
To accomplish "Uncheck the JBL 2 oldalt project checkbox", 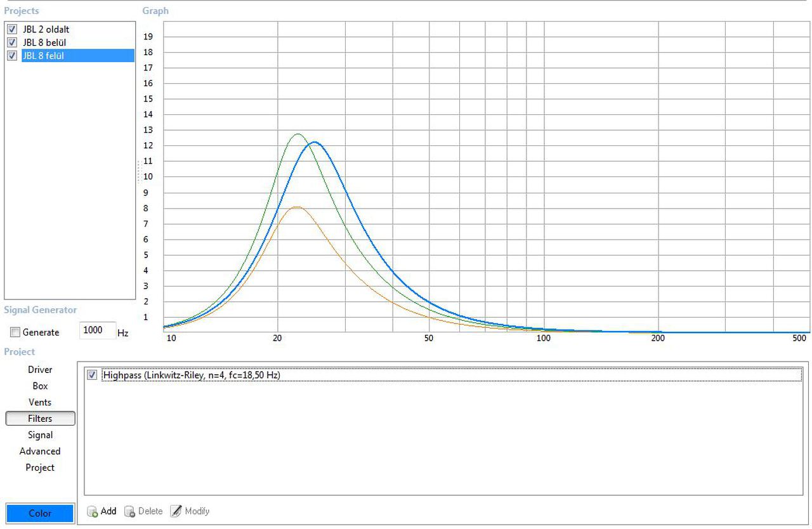I will click(x=12, y=29).
